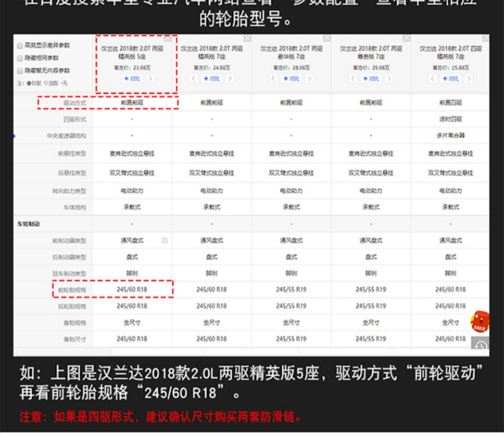This screenshot has width=504, height=436.
Task: Open 汉兰达 两驱 尊贵版 7座 model title
Action: click(371, 52)
